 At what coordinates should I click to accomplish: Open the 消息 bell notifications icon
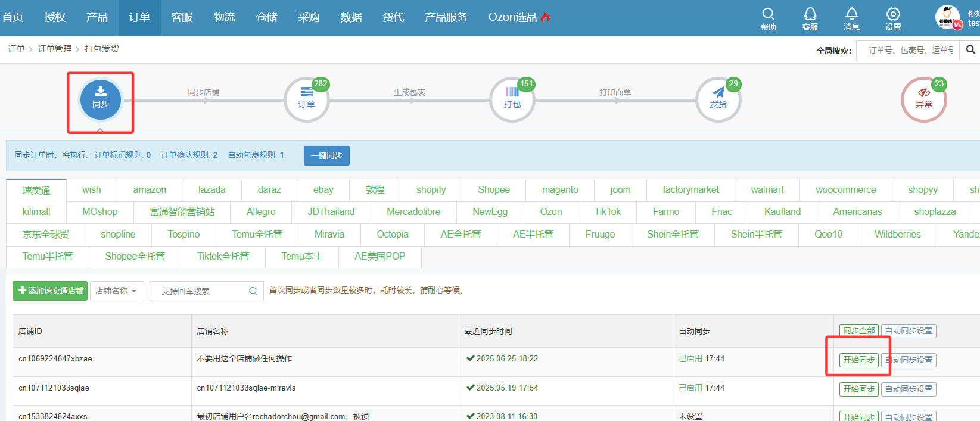[x=852, y=18]
